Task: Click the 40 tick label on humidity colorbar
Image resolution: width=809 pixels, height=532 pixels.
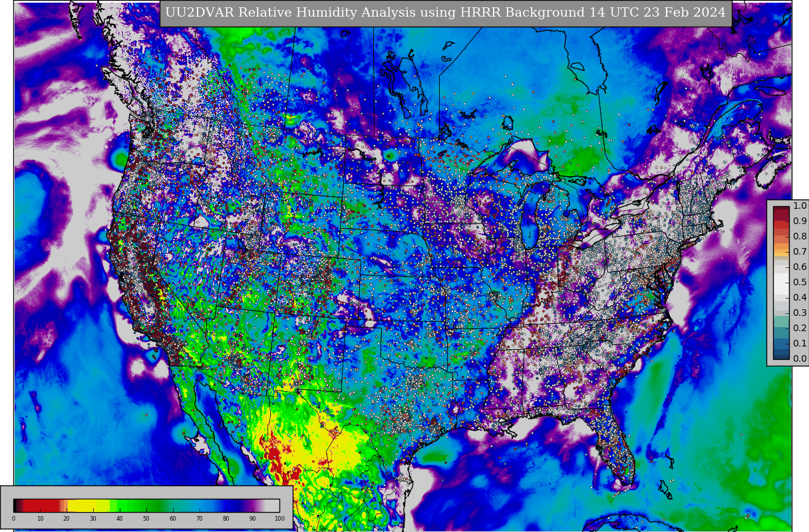Action: point(120,518)
